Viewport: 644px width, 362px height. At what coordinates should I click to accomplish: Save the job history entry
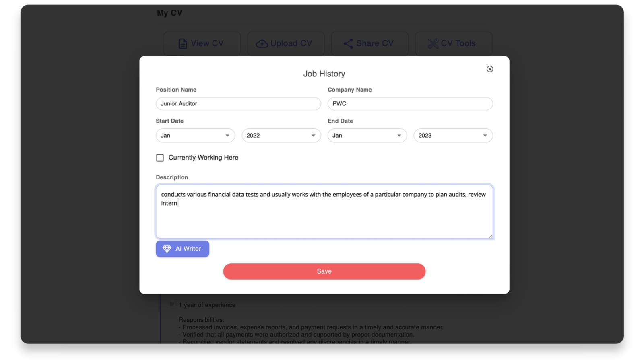(324, 271)
